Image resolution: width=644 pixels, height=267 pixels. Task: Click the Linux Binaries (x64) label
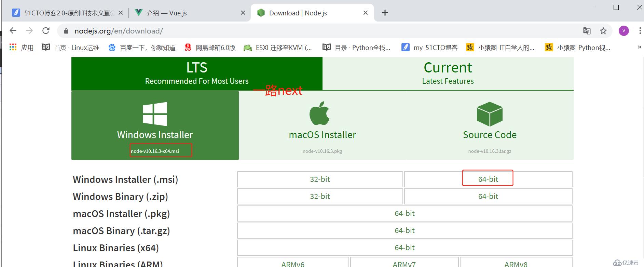tap(116, 248)
